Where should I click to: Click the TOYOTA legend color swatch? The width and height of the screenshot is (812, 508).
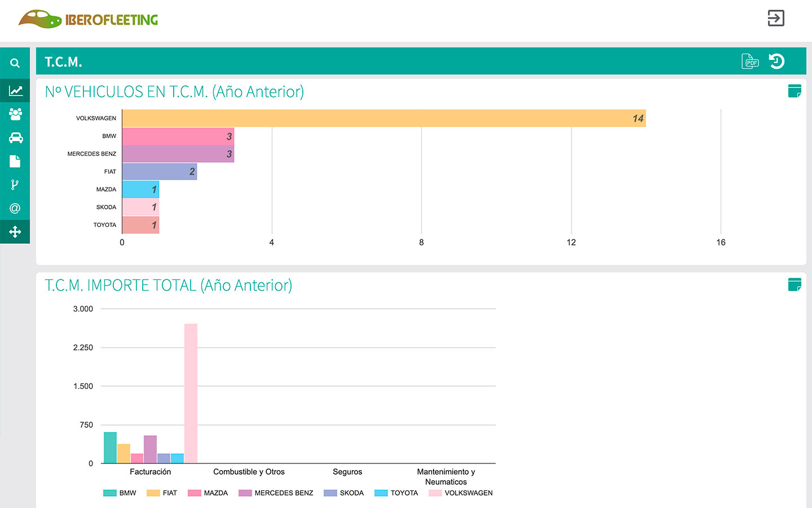pos(381,493)
